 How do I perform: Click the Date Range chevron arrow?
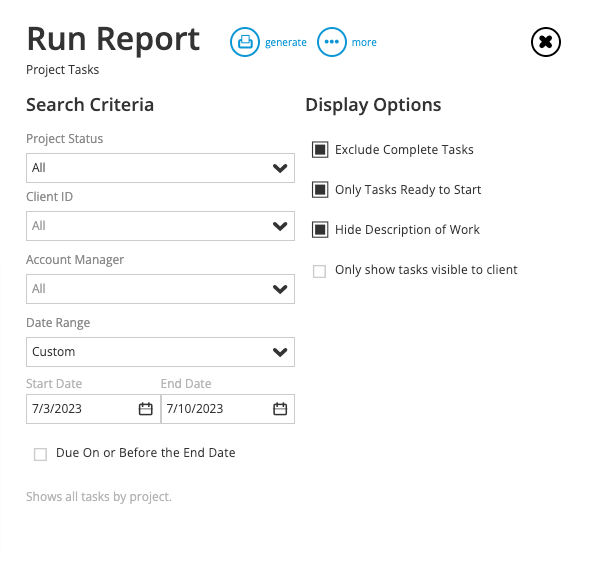pos(280,352)
